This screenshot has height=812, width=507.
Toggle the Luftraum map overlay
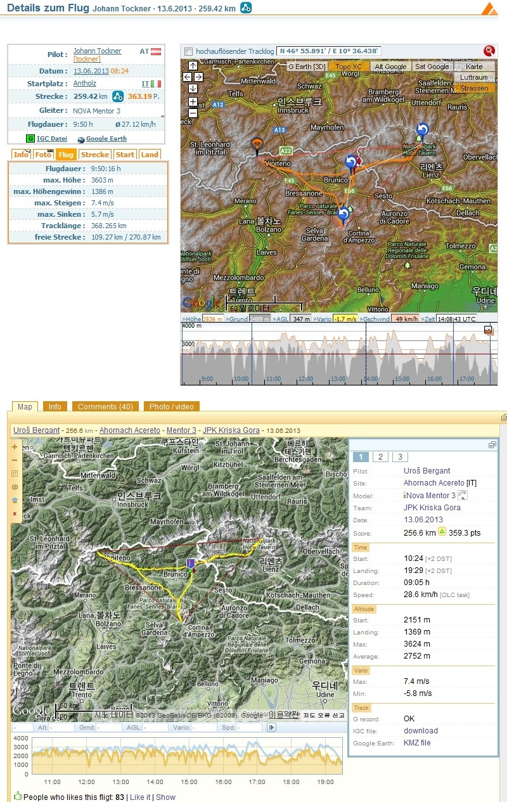pyautogui.click(x=474, y=77)
